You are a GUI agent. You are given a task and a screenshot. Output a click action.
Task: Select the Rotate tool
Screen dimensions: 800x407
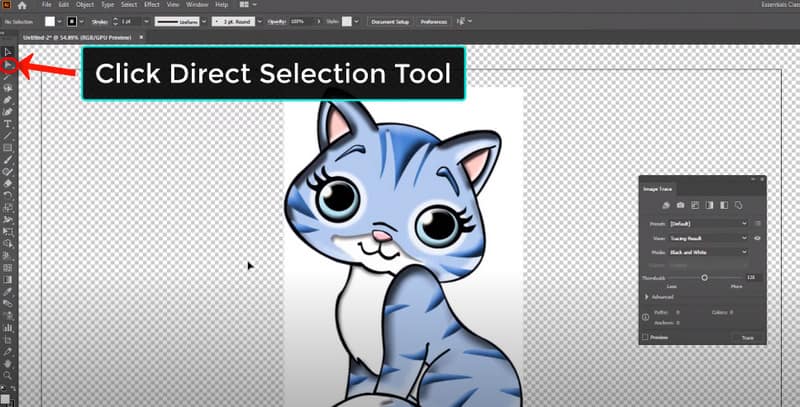click(x=8, y=195)
